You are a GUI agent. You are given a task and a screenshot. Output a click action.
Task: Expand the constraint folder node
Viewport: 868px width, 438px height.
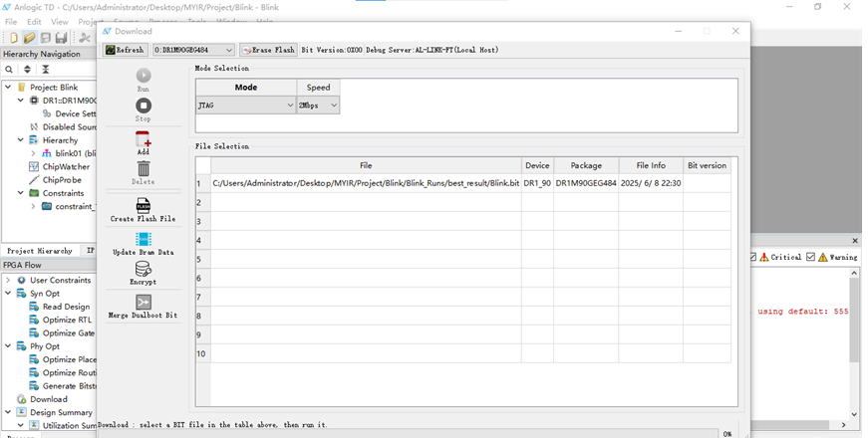coord(33,206)
